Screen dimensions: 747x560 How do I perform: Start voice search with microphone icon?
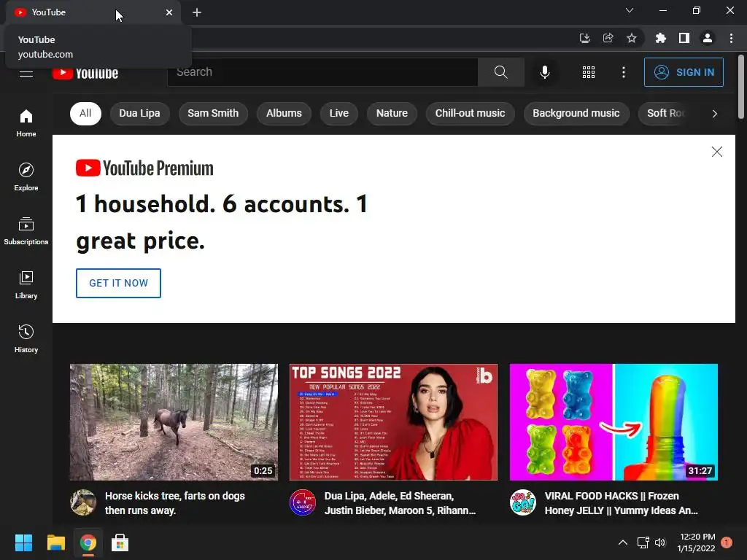pyautogui.click(x=544, y=72)
